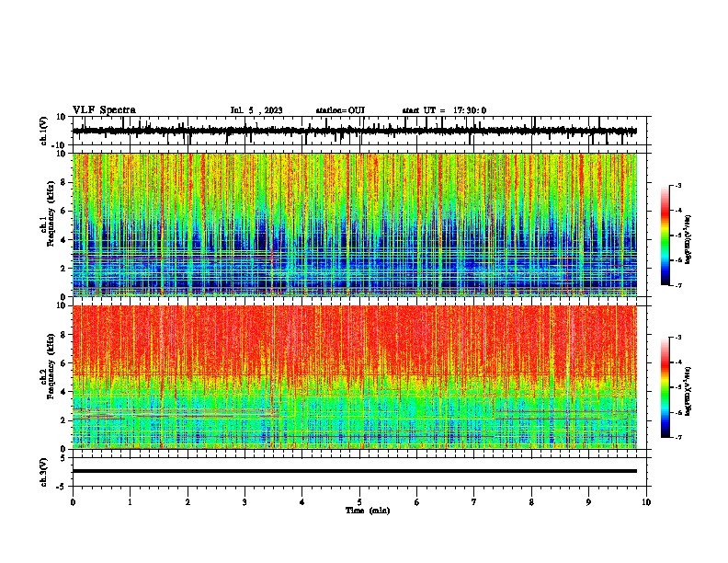This screenshot has width=728, height=563.
Task: Select the "Time (min)" axis label
Action: coord(368,511)
